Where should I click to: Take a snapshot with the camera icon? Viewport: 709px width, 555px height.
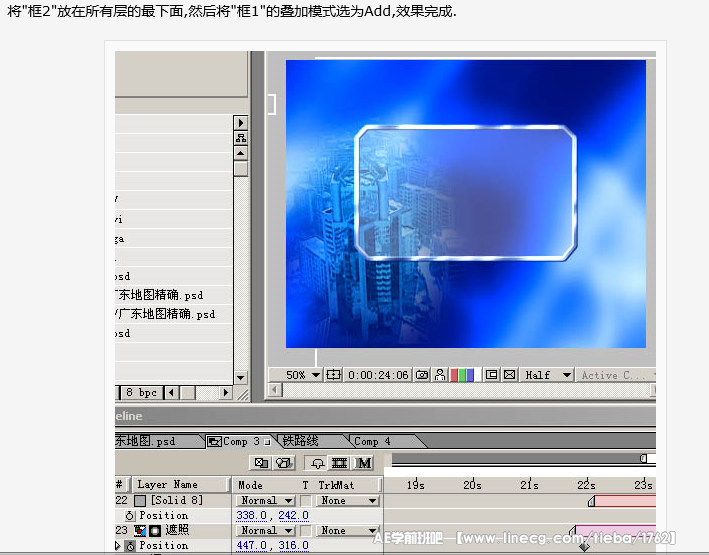pyautogui.click(x=422, y=375)
